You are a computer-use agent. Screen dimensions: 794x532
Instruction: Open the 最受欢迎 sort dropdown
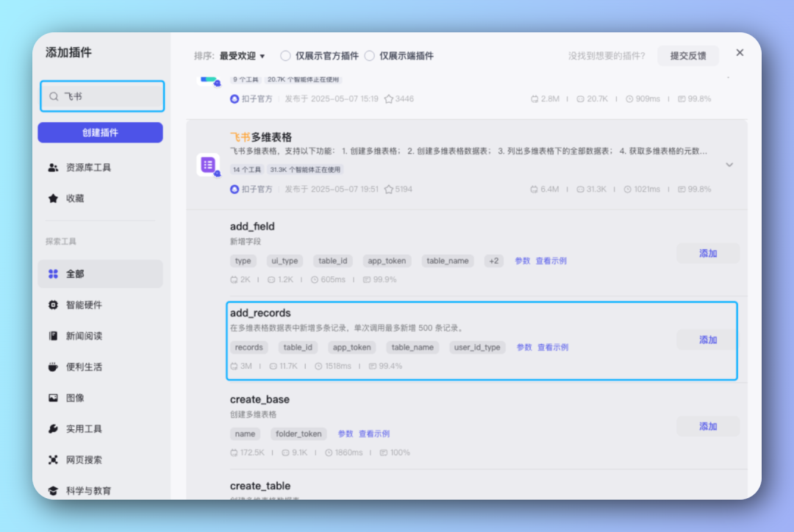click(x=242, y=56)
